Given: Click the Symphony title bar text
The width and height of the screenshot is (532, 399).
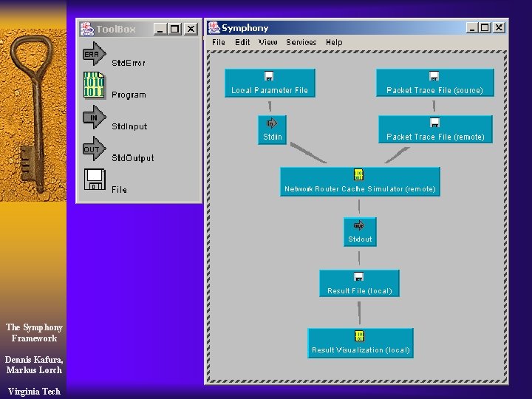Looking at the screenshot, I should (245, 28).
